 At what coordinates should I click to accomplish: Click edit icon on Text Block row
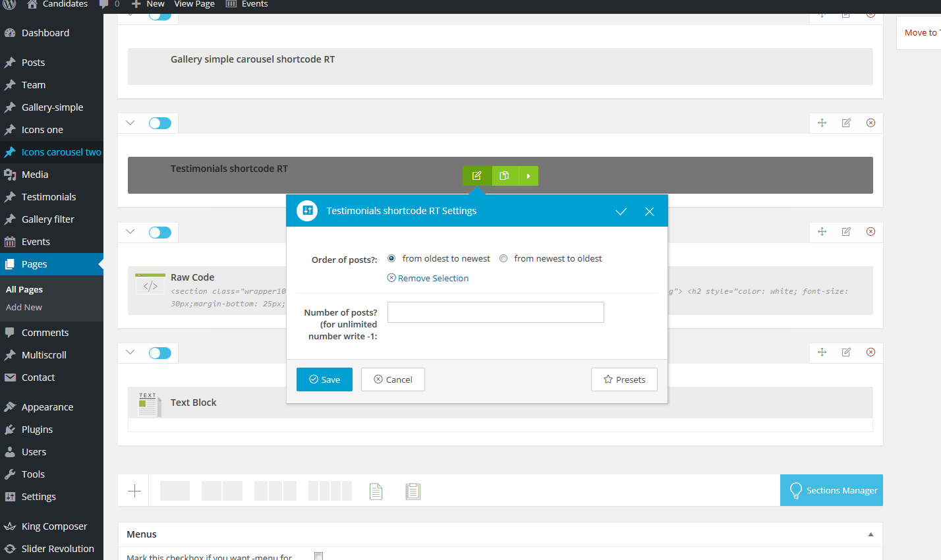pyautogui.click(x=846, y=352)
